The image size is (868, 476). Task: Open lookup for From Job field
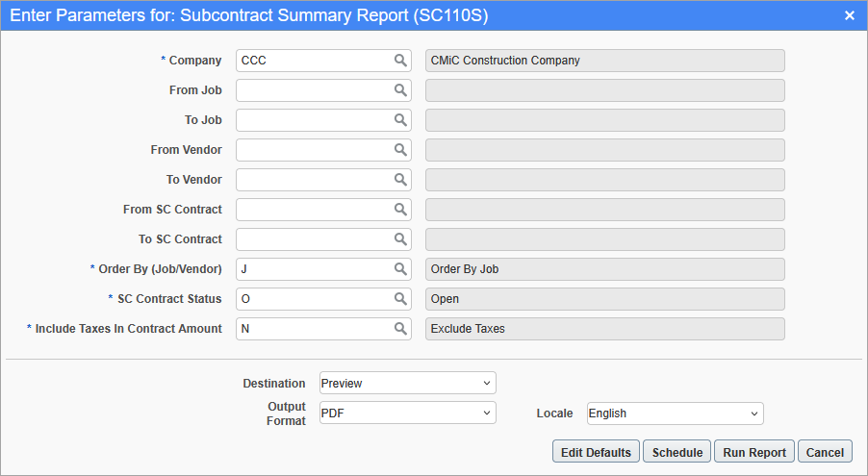(400, 90)
